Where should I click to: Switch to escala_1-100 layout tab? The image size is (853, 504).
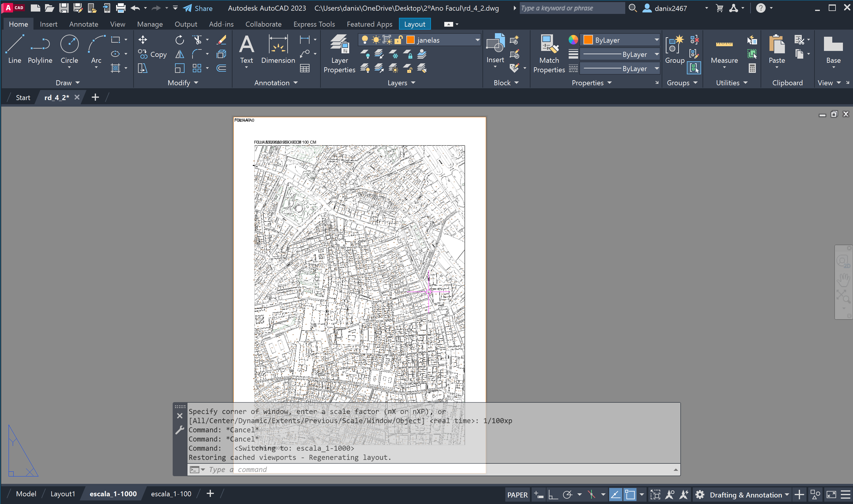pos(171,494)
